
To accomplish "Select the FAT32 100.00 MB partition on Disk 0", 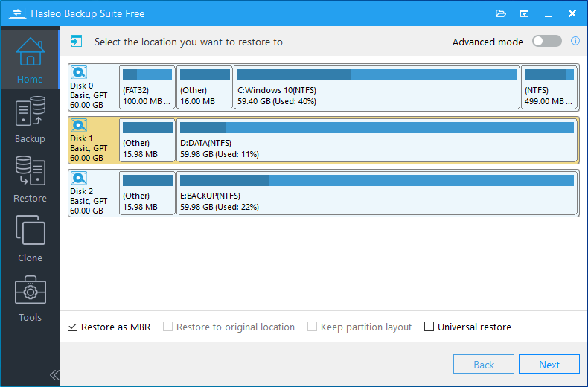I will pos(147,87).
